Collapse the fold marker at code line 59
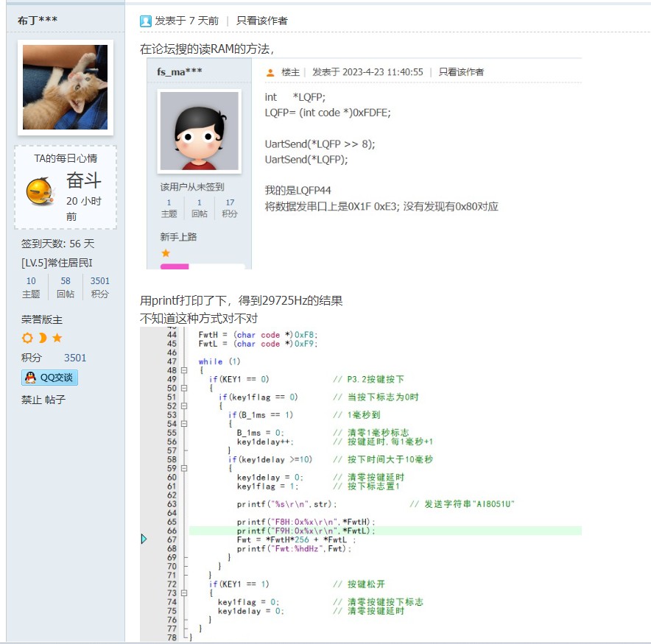 [184, 468]
